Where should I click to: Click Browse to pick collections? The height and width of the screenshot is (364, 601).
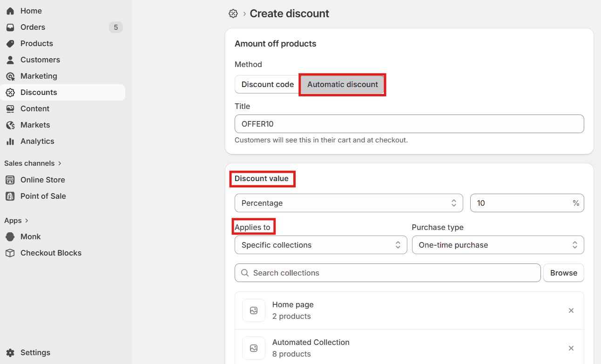(x=563, y=273)
